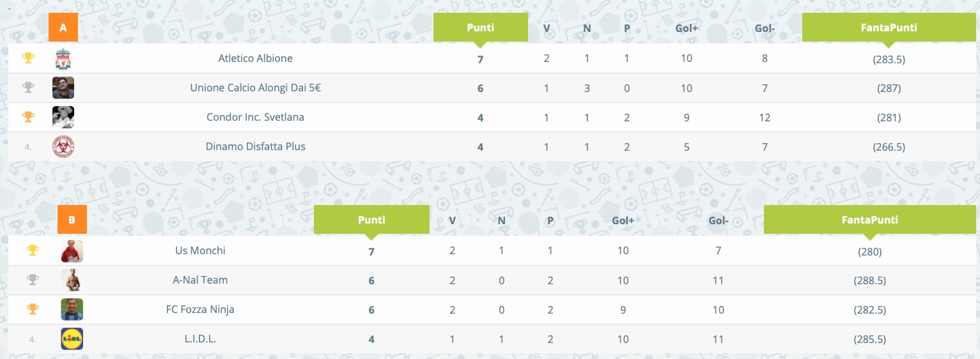The width and height of the screenshot is (980, 359).
Task: Open FC Fozza Ninja avatar image
Action: click(72, 309)
